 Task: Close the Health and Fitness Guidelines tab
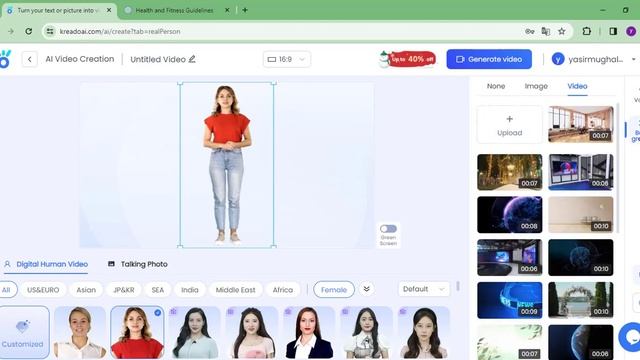pos(227,10)
